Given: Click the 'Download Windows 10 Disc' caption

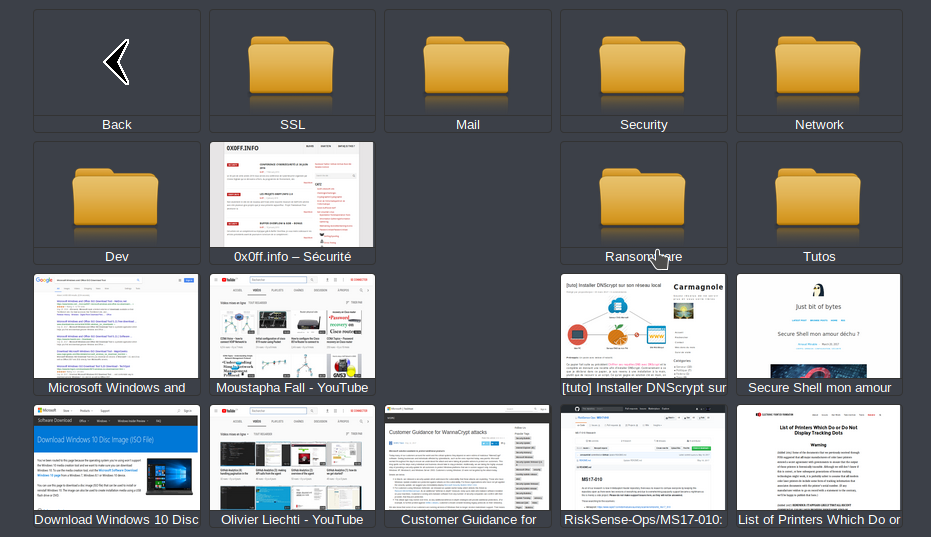Looking at the screenshot, I should pyautogui.click(x=116, y=520).
